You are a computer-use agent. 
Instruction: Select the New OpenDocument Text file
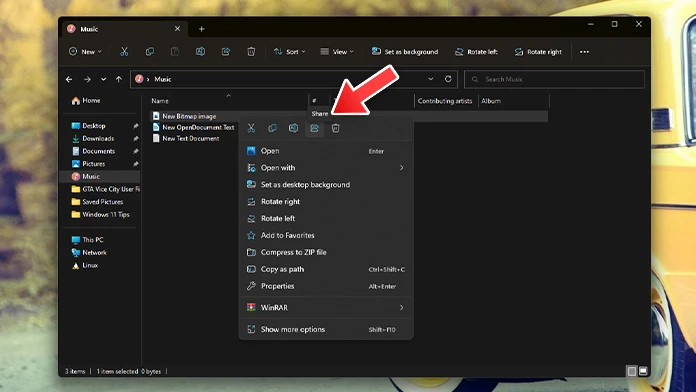coord(193,127)
